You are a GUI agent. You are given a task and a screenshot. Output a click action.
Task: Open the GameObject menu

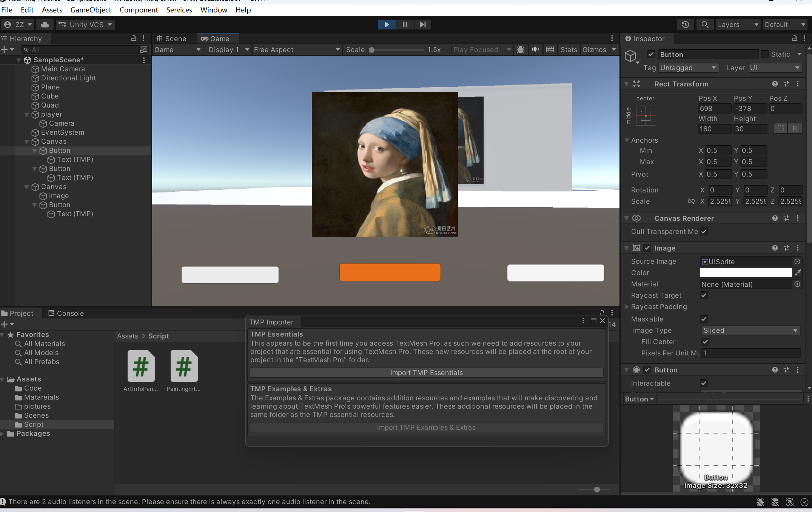point(91,10)
